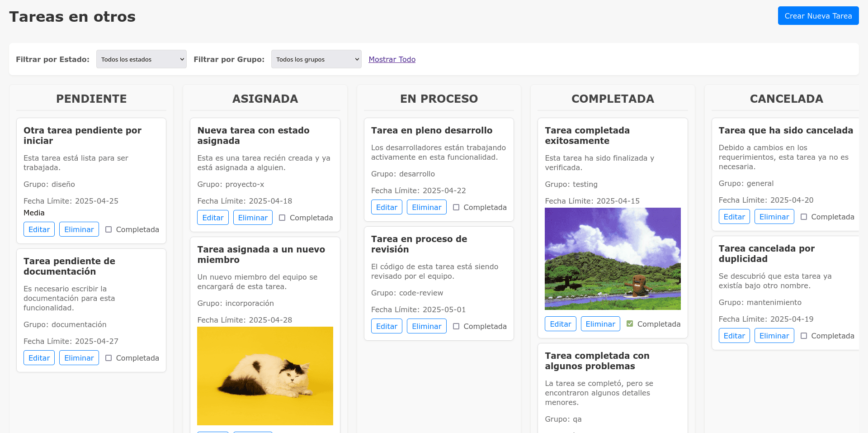Click the 'Crear Nueva Tarea' button
The height and width of the screenshot is (433, 868).
click(x=818, y=15)
